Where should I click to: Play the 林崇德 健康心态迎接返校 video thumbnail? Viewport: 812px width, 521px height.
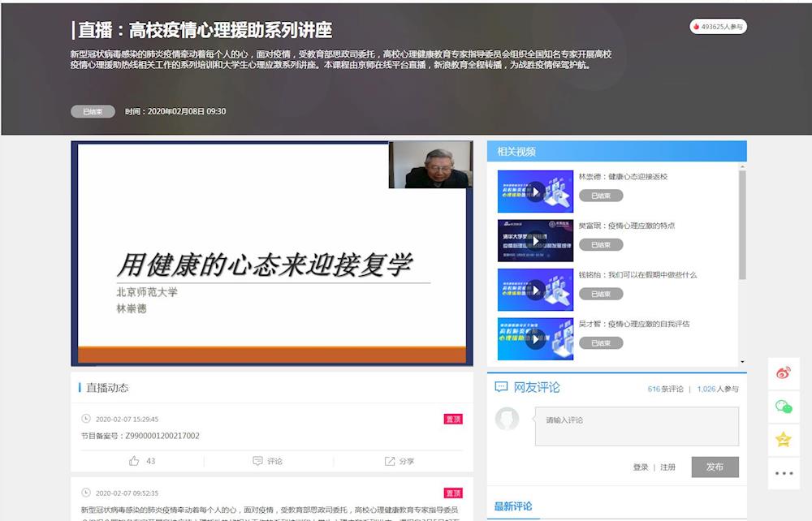pos(535,192)
